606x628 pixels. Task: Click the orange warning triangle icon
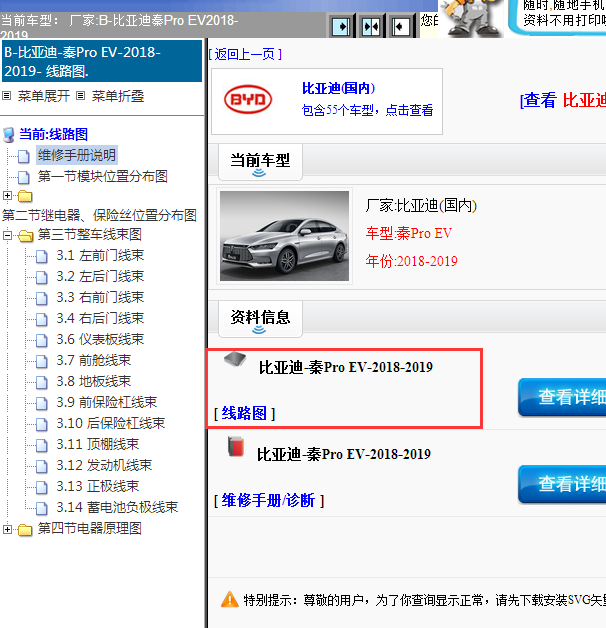(230, 600)
